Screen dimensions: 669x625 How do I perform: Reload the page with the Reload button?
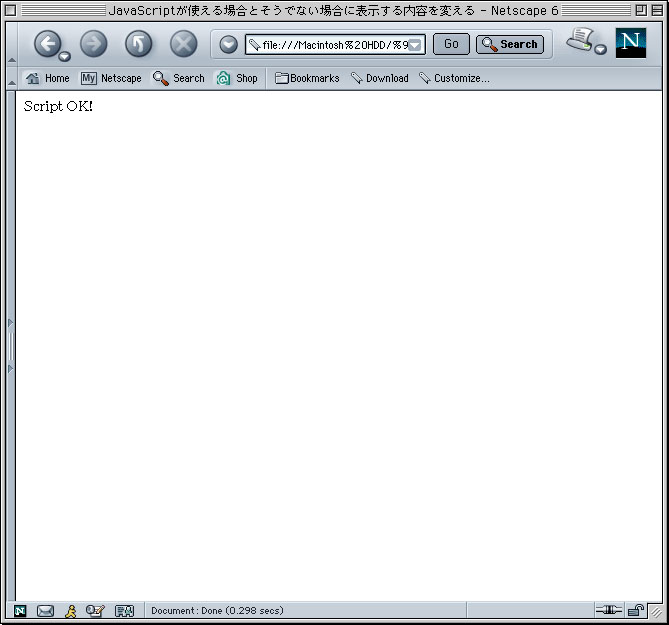click(138, 44)
